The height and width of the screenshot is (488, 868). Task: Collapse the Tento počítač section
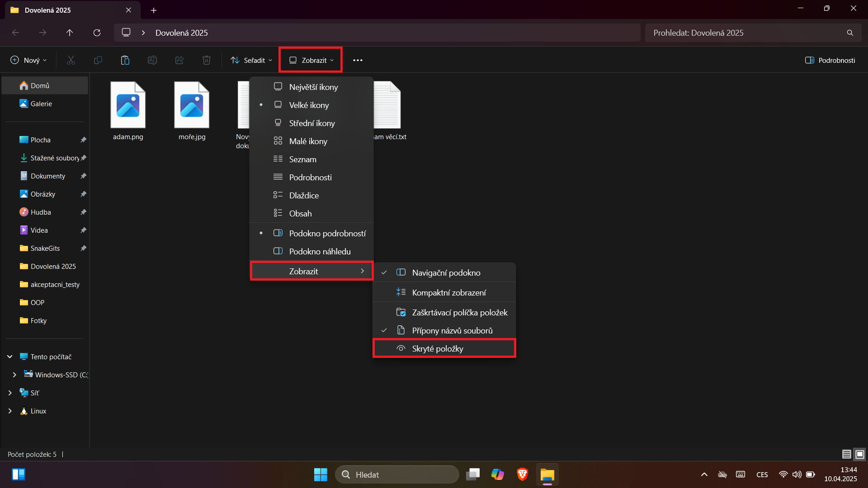pos(9,357)
